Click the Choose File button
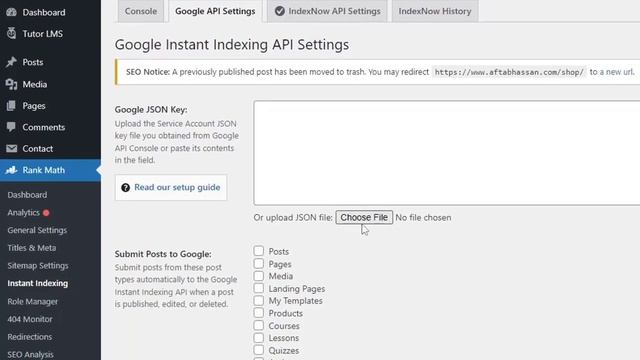The image size is (640, 360). (364, 218)
